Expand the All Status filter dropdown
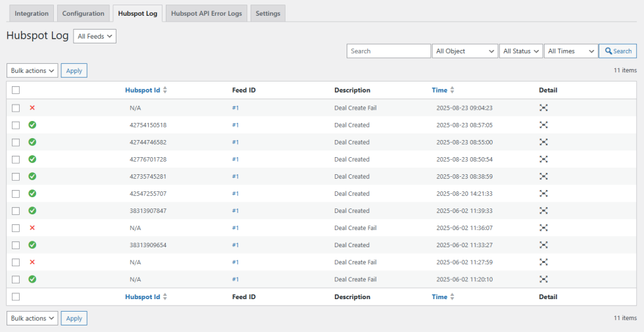644x332 pixels. pos(521,51)
